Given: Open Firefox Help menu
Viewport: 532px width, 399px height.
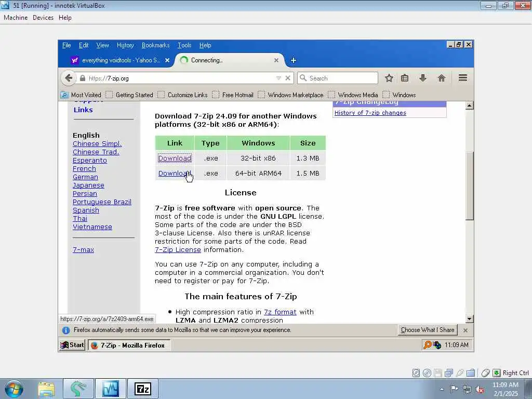Looking at the screenshot, I should 205,45.
